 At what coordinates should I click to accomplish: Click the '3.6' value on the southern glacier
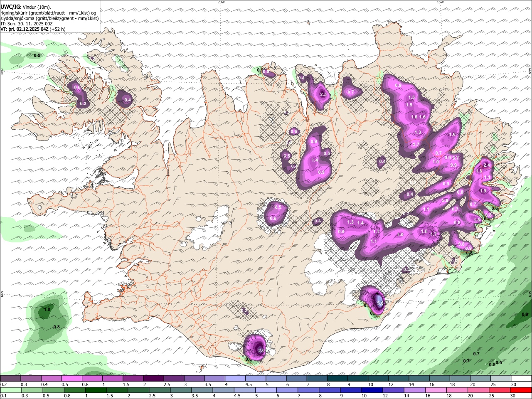pyautogui.click(x=261, y=351)
